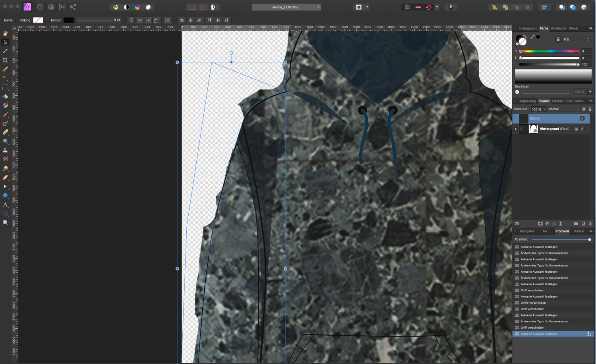The width and height of the screenshot is (596, 364).
Task: Switch to the Liquify persona icon
Action: [x=40, y=7]
